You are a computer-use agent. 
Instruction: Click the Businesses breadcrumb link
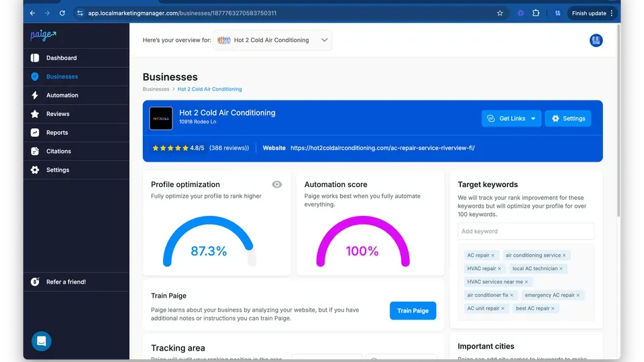pyautogui.click(x=156, y=89)
